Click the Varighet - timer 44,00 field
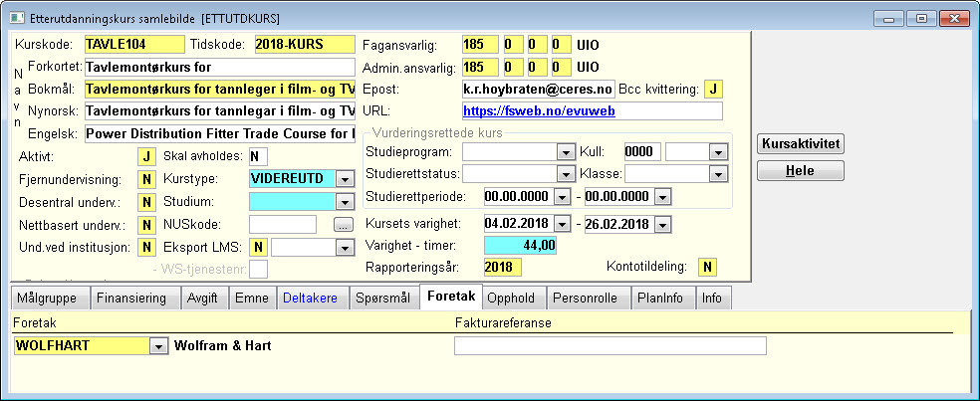980x401 pixels. click(520, 246)
